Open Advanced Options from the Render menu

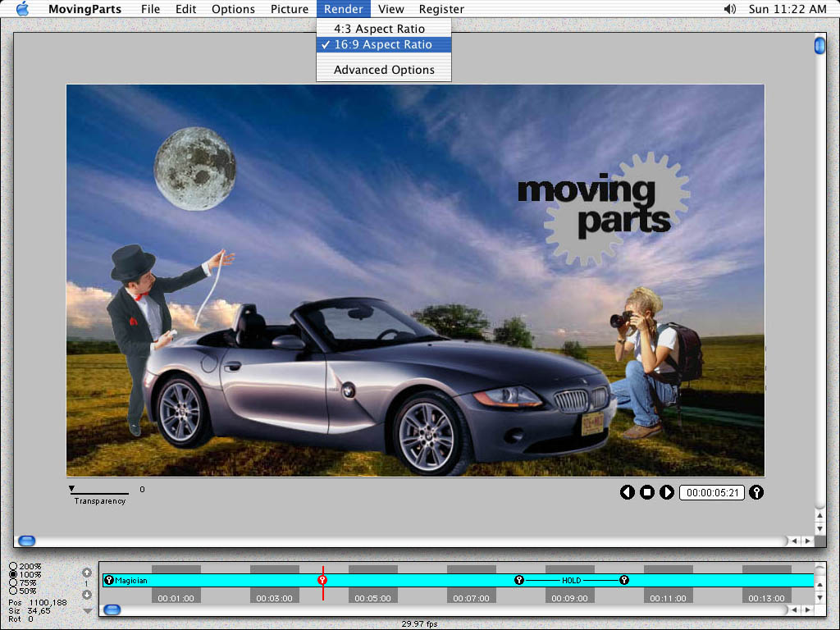point(384,70)
